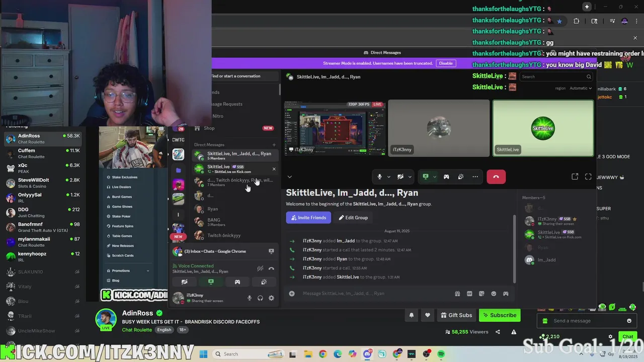
Task: Open soundboard in call controls
Action: pos(461,177)
